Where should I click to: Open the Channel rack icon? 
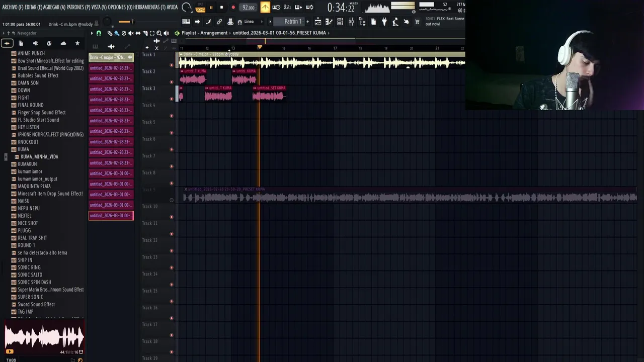[x=340, y=22]
